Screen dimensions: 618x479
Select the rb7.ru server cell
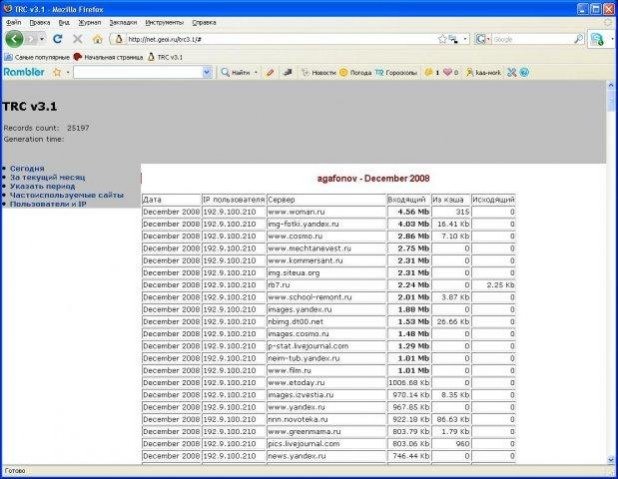[x=326, y=285]
